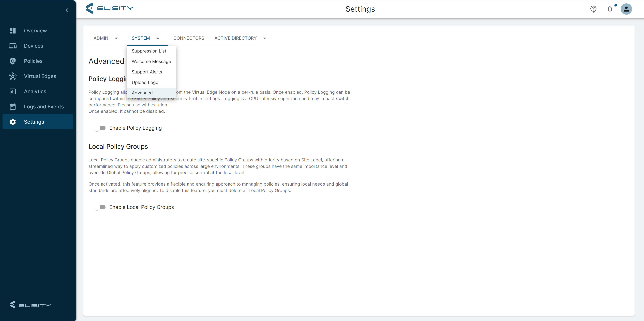Expand the ADMIN tab dropdown arrow
The image size is (644, 321).
116,38
